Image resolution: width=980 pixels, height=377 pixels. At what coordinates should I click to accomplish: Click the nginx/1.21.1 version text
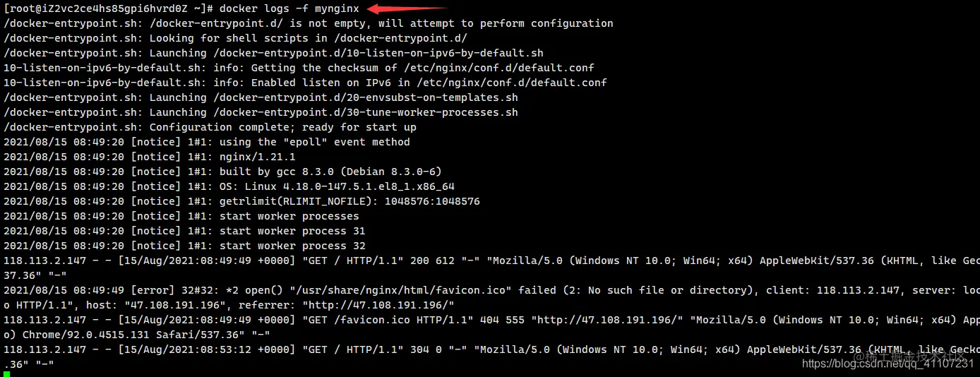point(257,157)
